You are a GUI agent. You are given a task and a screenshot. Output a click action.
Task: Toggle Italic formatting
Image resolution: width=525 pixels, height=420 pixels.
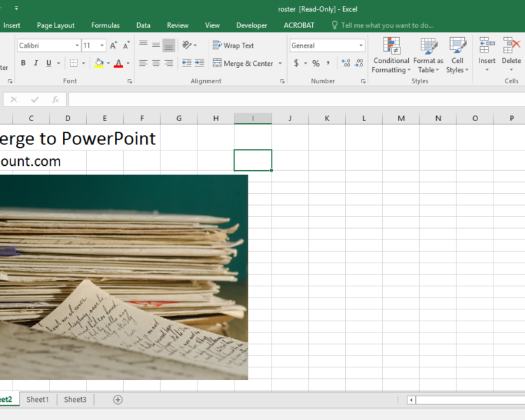tap(36, 63)
